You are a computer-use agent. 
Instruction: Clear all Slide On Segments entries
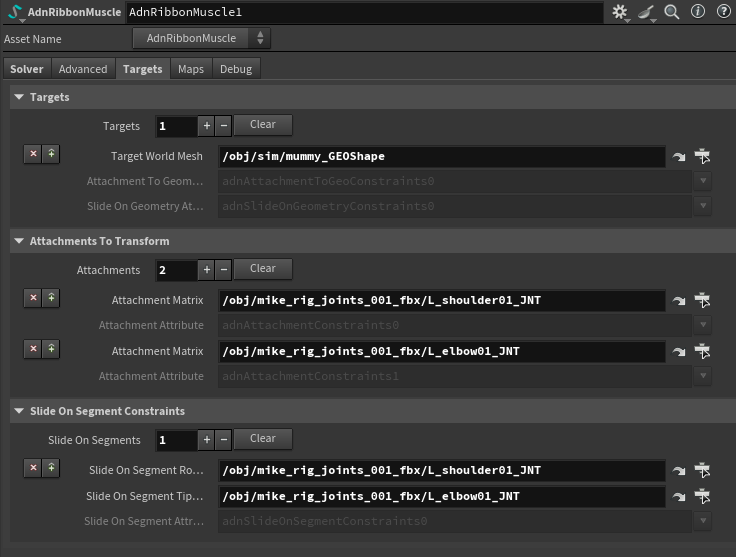coord(263,439)
